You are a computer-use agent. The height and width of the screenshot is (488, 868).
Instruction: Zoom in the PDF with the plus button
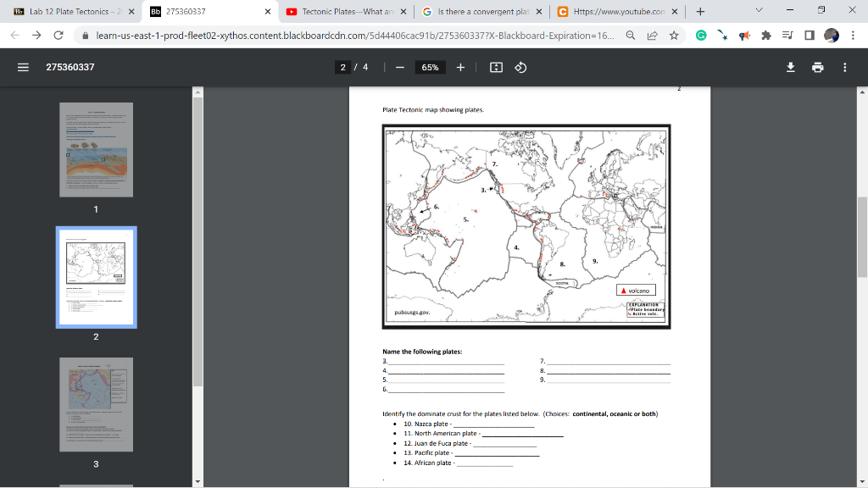[x=460, y=66]
